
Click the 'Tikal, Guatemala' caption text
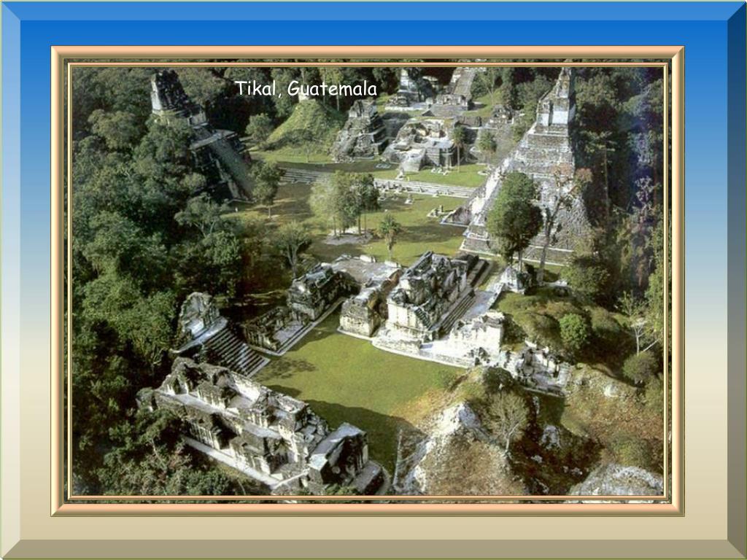tap(306, 88)
